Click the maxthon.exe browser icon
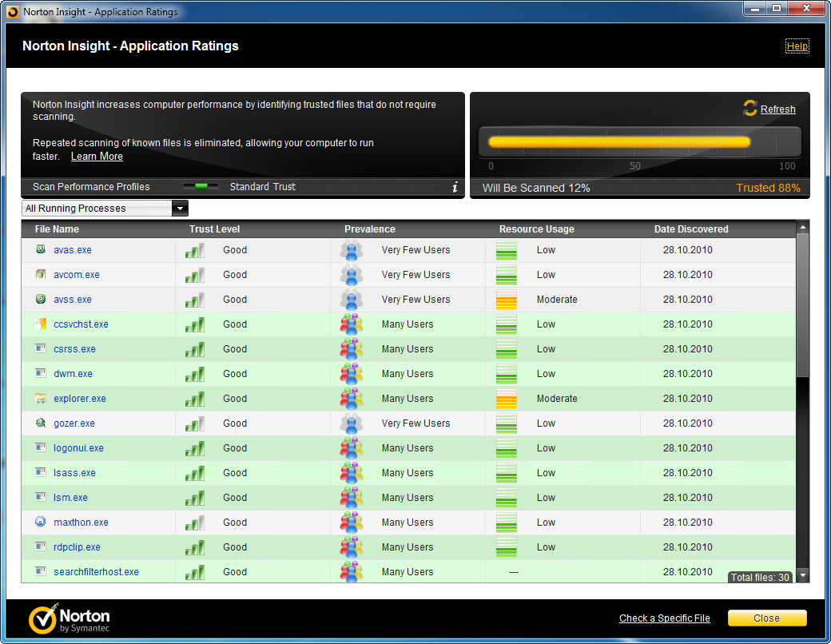Screen dimensions: 831x644 point(41,522)
